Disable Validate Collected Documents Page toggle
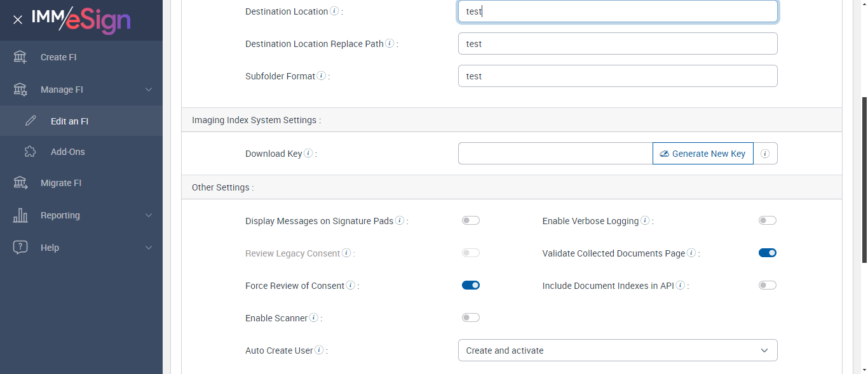This screenshot has width=868, height=374. (767, 253)
